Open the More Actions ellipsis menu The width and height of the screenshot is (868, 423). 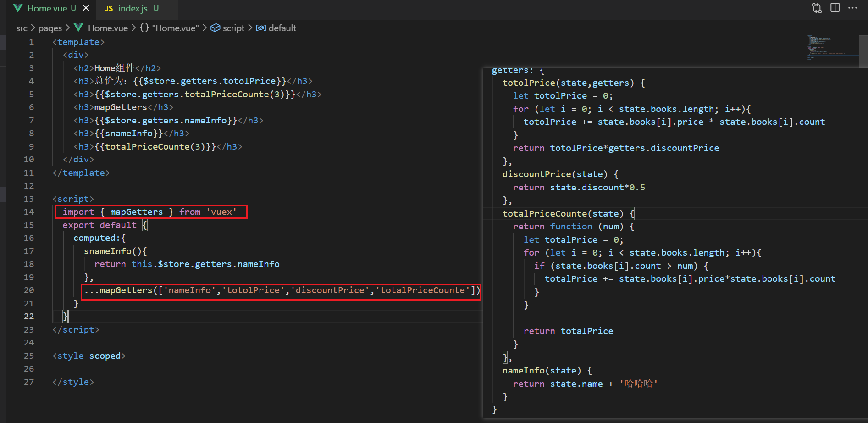[852, 8]
